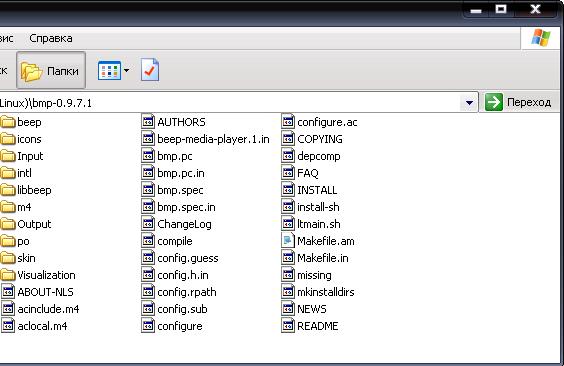Image resolution: width=564 pixels, height=366 pixels.
Task: Select the file name Makefile.in
Action: (x=322, y=258)
